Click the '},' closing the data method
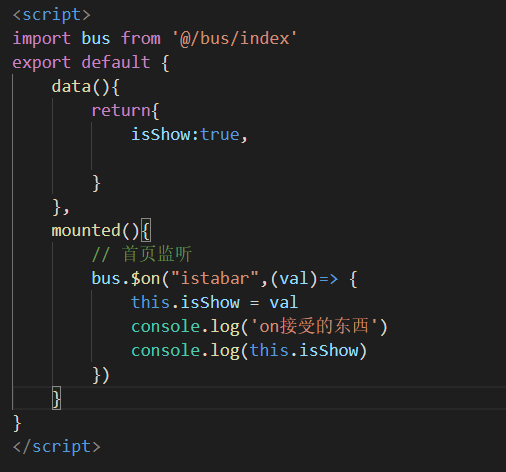The image size is (506, 472). click(61, 207)
